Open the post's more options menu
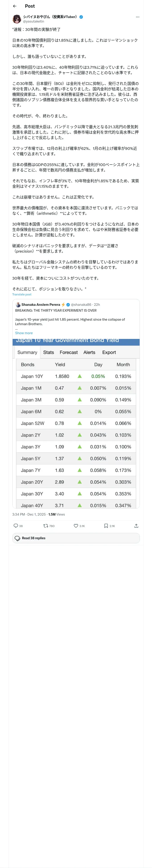Image resolution: width=152 pixels, height=868 pixels. point(137,17)
